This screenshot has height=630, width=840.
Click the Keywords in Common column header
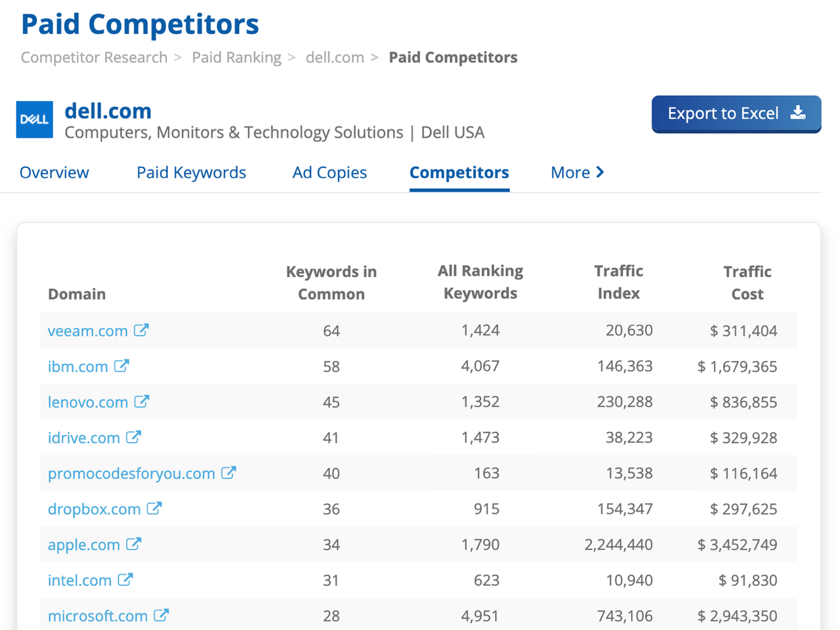[x=331, y=283]
